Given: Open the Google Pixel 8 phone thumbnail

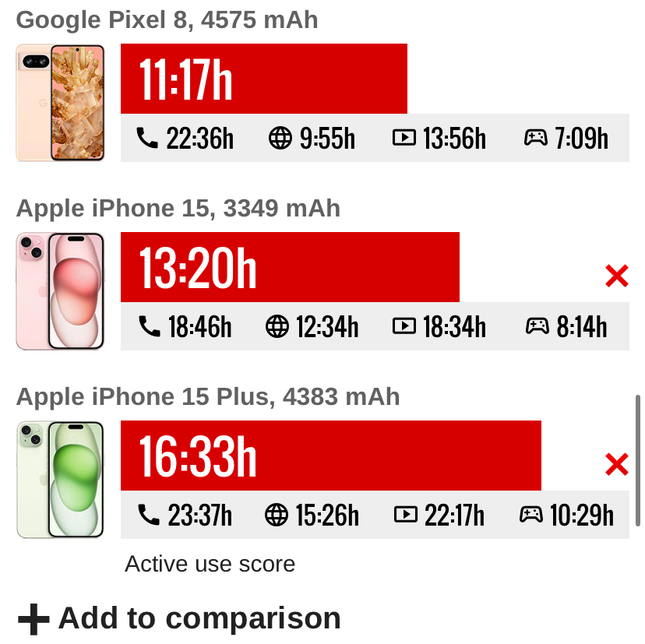Looking at the screenshot, I should (x=60, y=103).
